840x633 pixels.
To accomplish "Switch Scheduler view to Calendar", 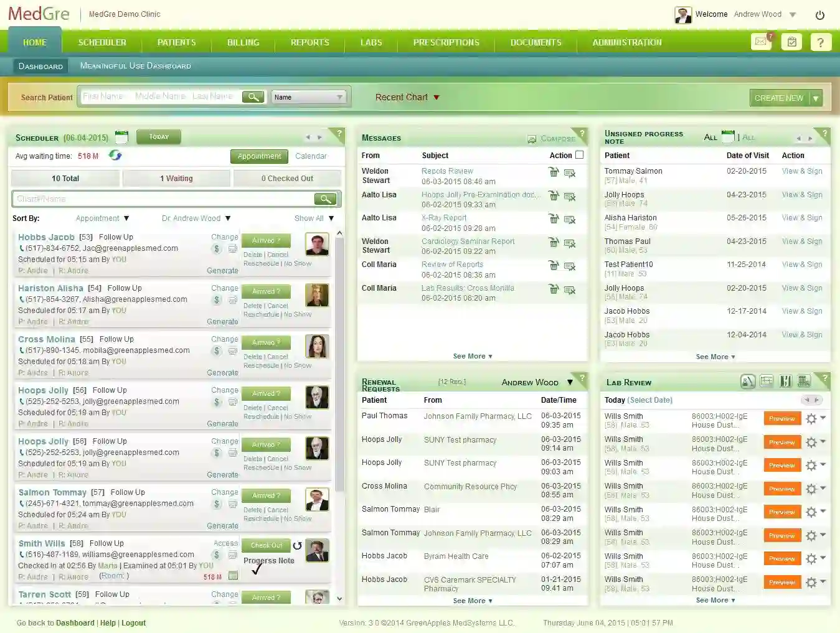I will (311, 156).
